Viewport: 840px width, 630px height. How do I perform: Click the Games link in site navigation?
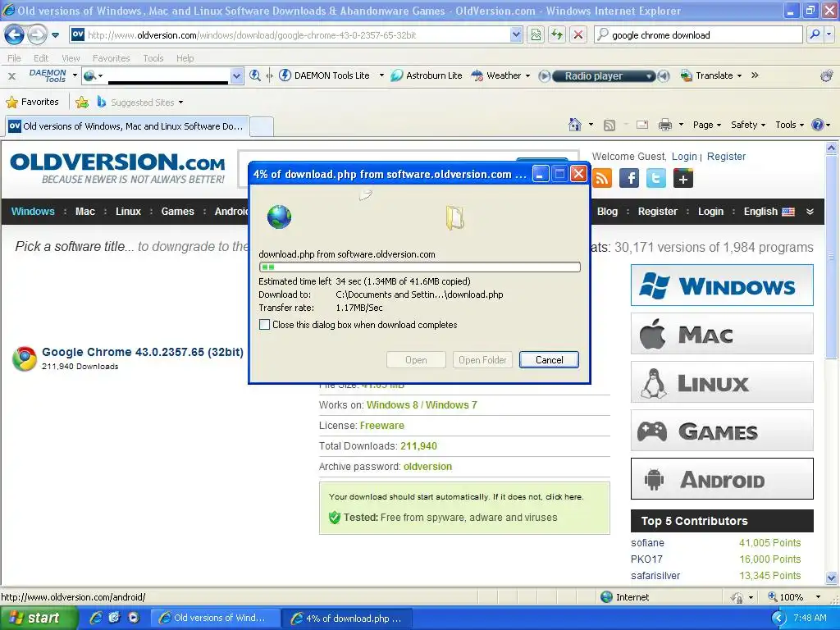[178, 212]
